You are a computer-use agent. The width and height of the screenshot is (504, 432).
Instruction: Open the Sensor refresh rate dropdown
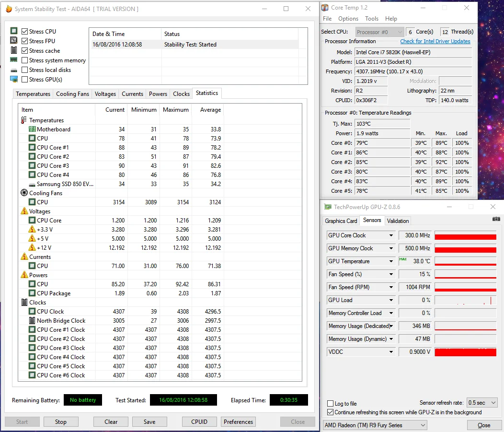482,402
